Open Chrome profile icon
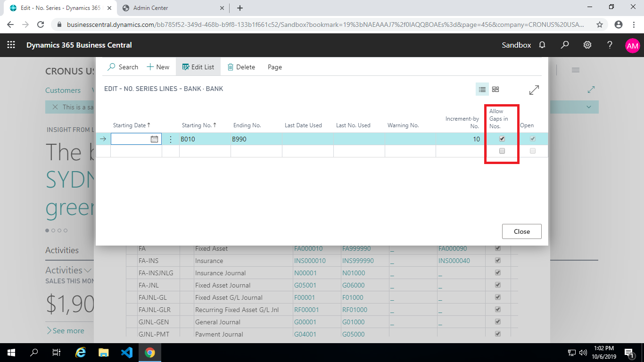This screenshot has width=644, height=362. pyautogui.click(x=619, y=25)
